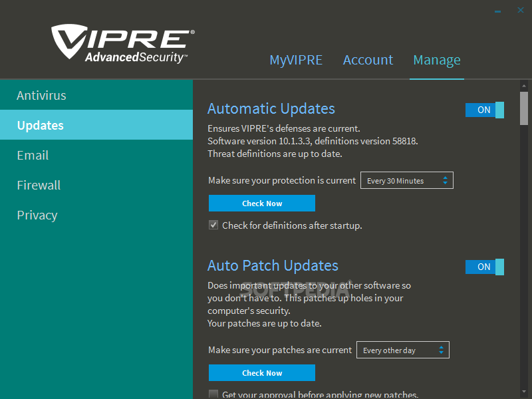532x399 pixels.
Task: Open the Every other day dropdown
Action: point(403,350)
